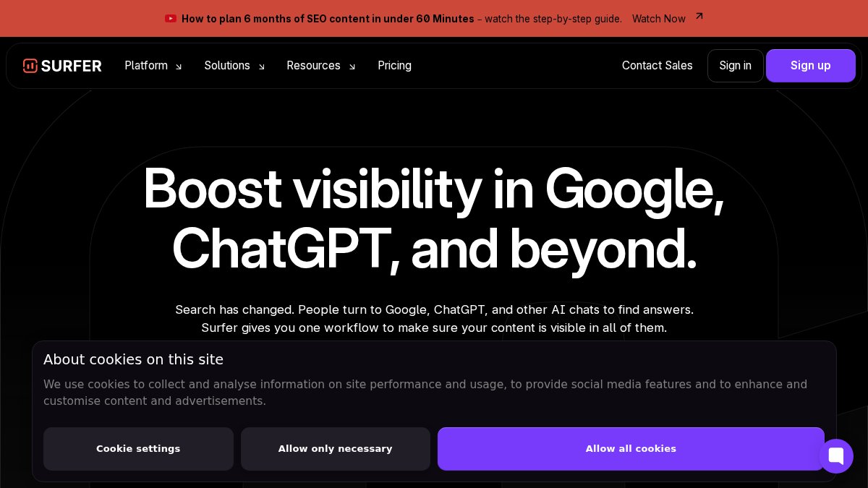
Task: Open Cookie settings
Action: (138, 449)
